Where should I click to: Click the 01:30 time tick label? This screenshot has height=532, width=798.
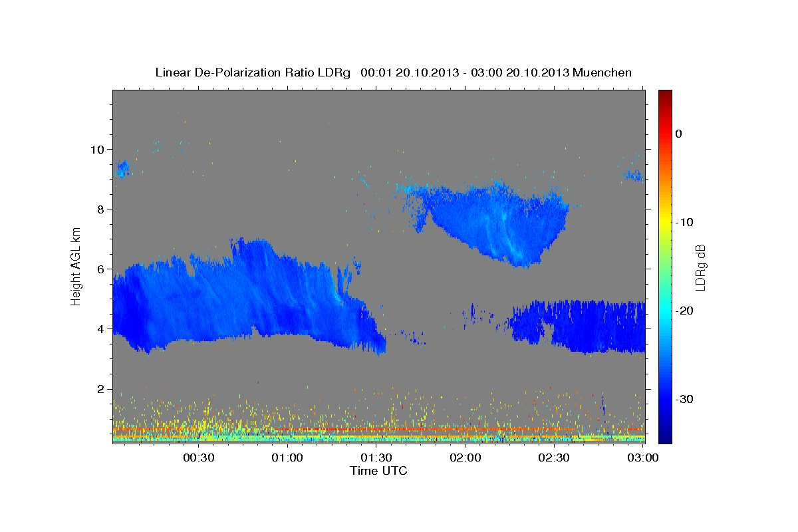click(376, 458)
